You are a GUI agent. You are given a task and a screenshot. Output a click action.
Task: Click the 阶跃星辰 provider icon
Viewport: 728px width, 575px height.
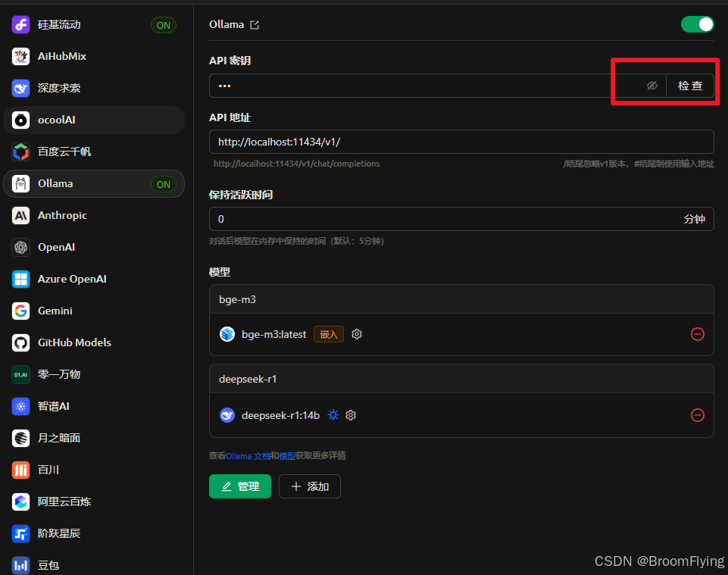(21, 533)
